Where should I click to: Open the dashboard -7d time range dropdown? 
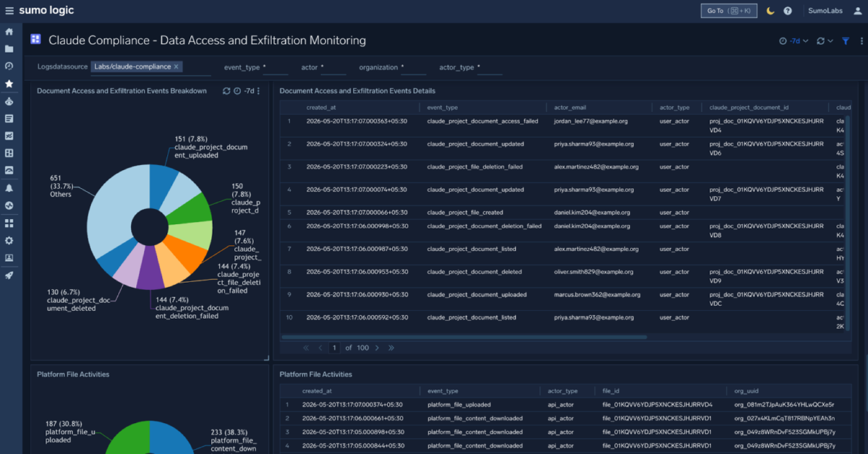[x=793, y=41]
